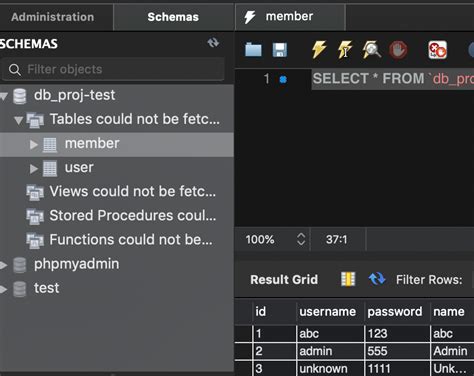Expand the user table node
This screenshot has height=376, width=474.
34,169
